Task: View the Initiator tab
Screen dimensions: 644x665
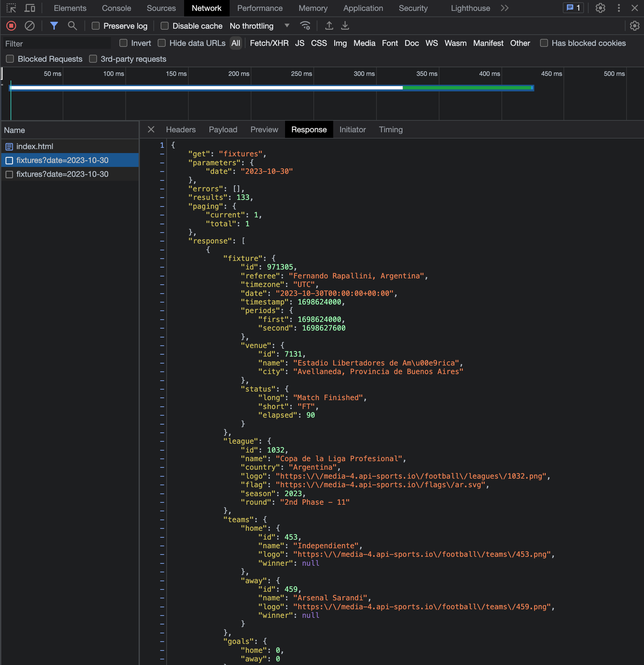Action: point(353,130)
